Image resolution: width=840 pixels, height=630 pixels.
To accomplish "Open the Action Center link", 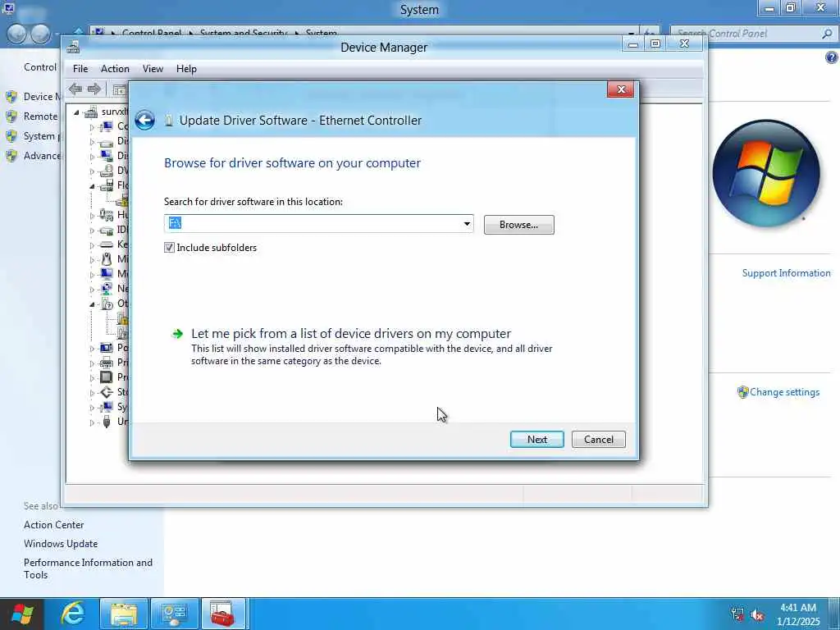I will pyautogui.click(x=53, y=525).
